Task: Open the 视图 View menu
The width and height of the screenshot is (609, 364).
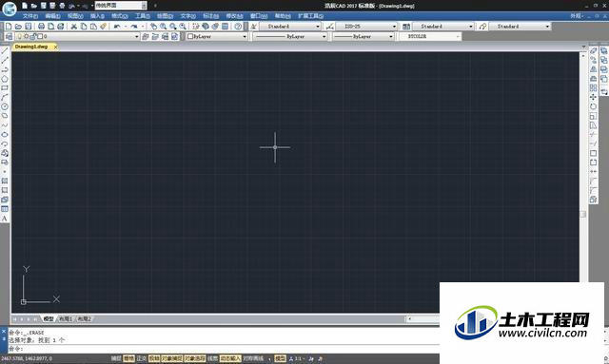Action: click(75, 16)
